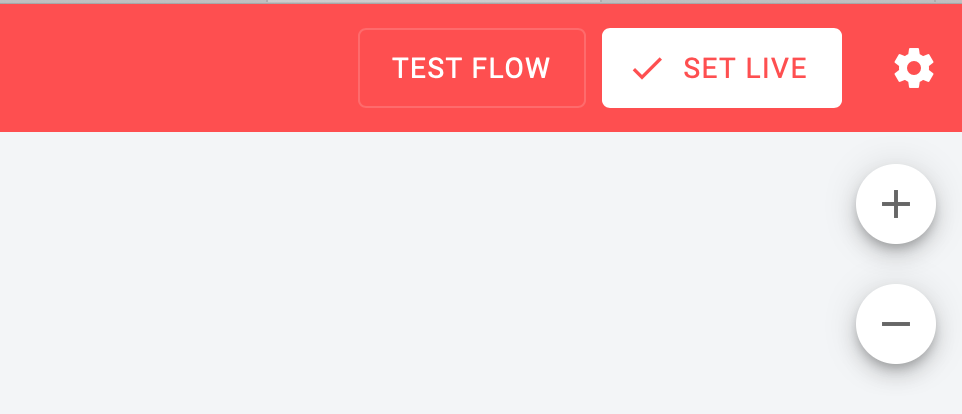The image size is (962, 414).
Task: Click the checkmark icon in Set Live
Action: (x=647, y=68)
